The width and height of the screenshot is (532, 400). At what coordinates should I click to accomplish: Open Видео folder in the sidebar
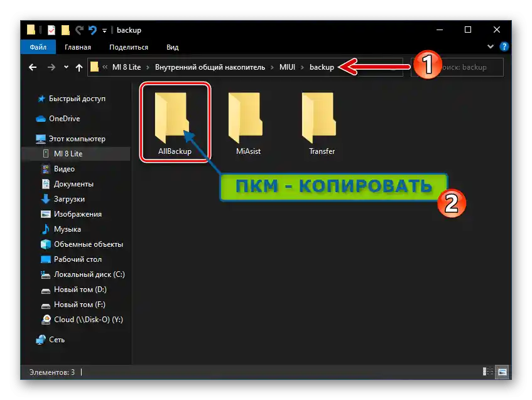point(58,169)
